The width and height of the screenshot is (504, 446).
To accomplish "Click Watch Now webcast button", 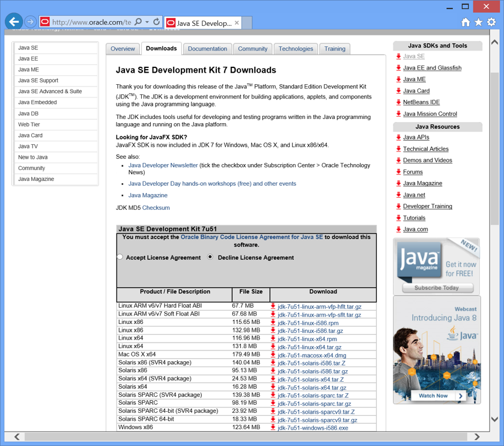I will click(439, 396).
